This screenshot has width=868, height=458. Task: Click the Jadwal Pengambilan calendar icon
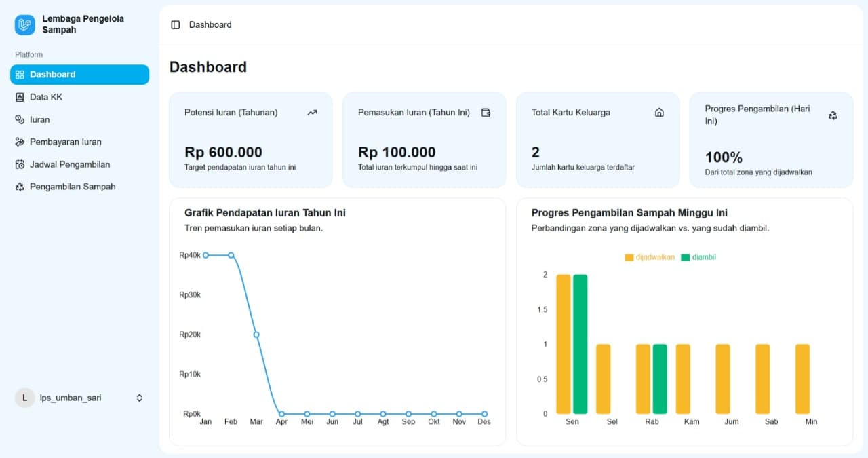[20, 164]
